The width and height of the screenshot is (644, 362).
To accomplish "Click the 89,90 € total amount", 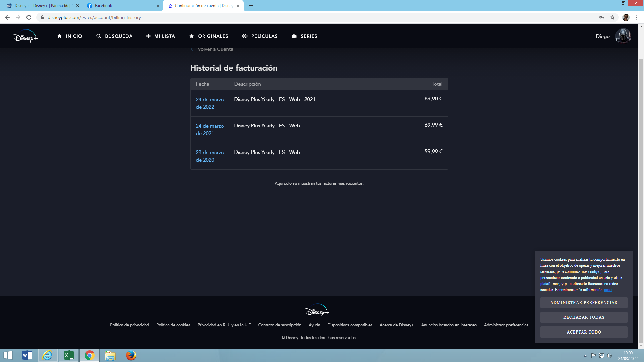I will (433, 99).
